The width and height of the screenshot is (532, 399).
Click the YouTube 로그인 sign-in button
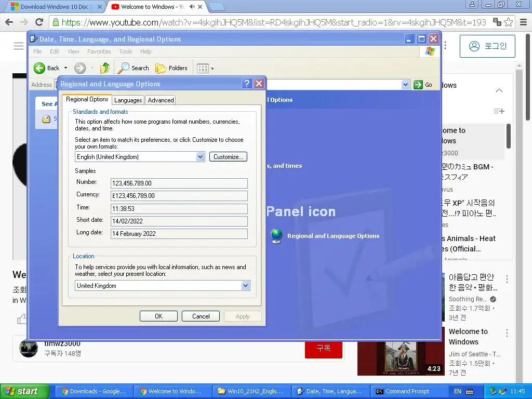[x=487, y=46]
